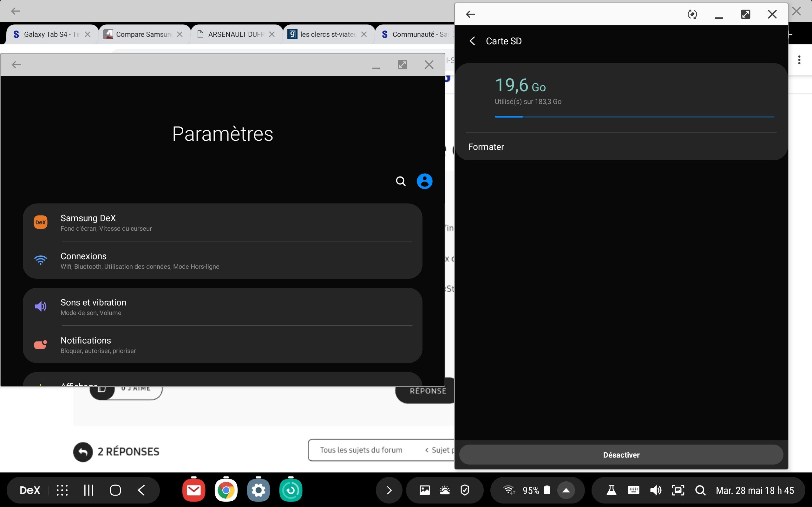The image size is (812, 507).
Task: Open the Settings search magnifier icon
Action: coord(401,181)
